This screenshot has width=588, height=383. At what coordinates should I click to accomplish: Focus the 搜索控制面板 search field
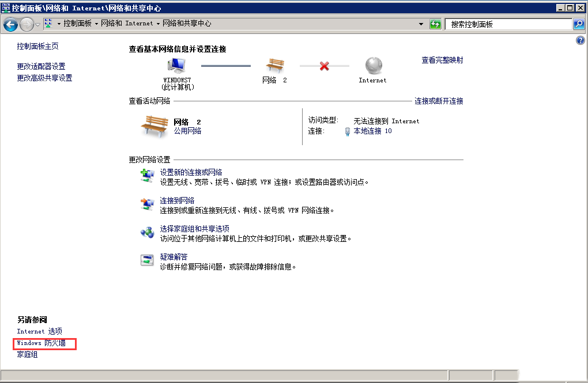click(x=508, y=24)
